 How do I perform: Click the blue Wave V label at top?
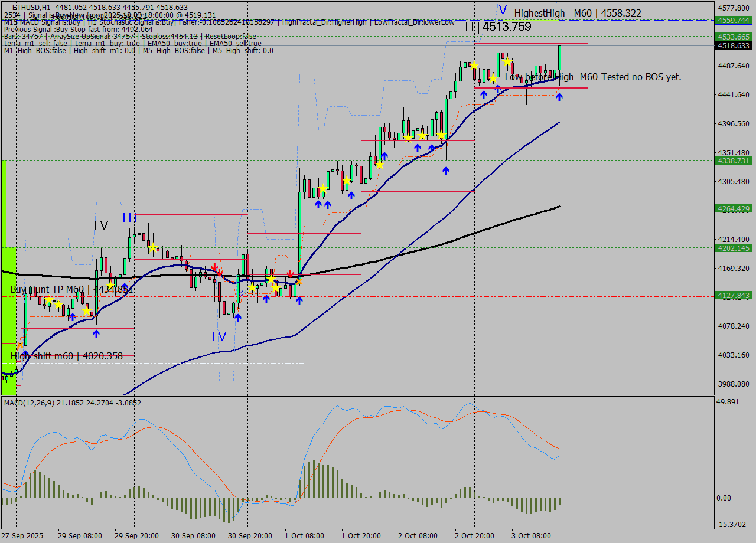[503, 10]
